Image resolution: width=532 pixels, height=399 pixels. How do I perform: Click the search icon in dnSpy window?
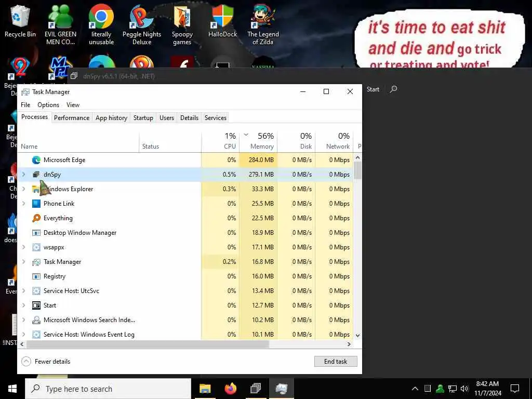pos(394,89)
